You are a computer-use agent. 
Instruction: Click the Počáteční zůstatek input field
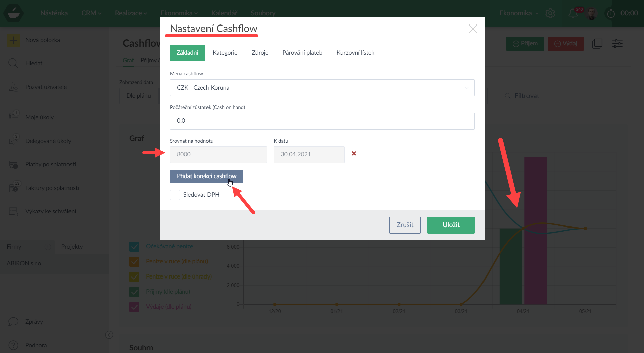pos(322,121)
